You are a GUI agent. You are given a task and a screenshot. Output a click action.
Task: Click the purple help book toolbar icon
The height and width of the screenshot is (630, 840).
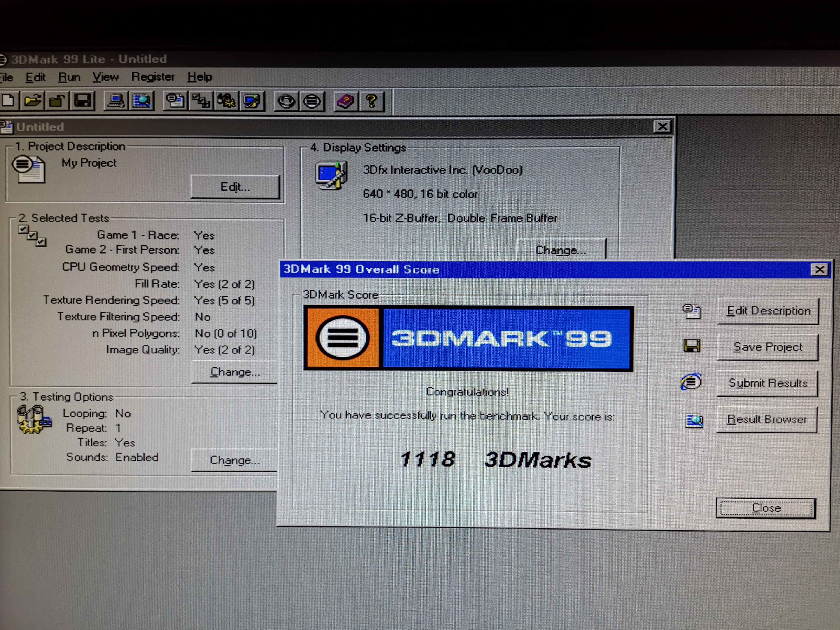346,101
